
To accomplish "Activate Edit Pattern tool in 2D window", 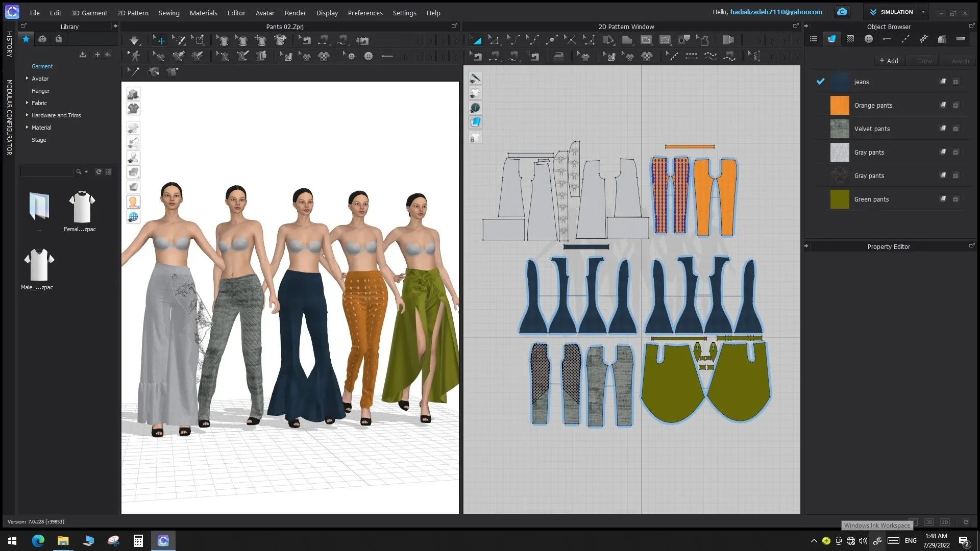I will click(x=493, y=40).
